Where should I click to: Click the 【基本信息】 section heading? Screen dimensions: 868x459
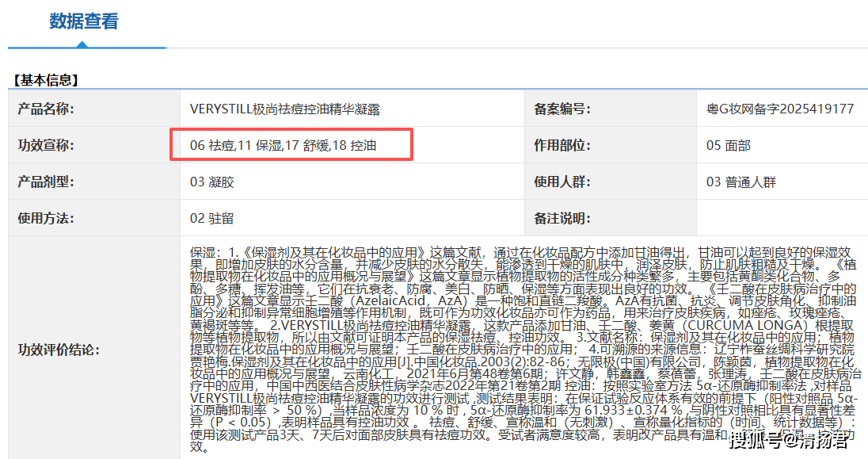click(44, 80)
